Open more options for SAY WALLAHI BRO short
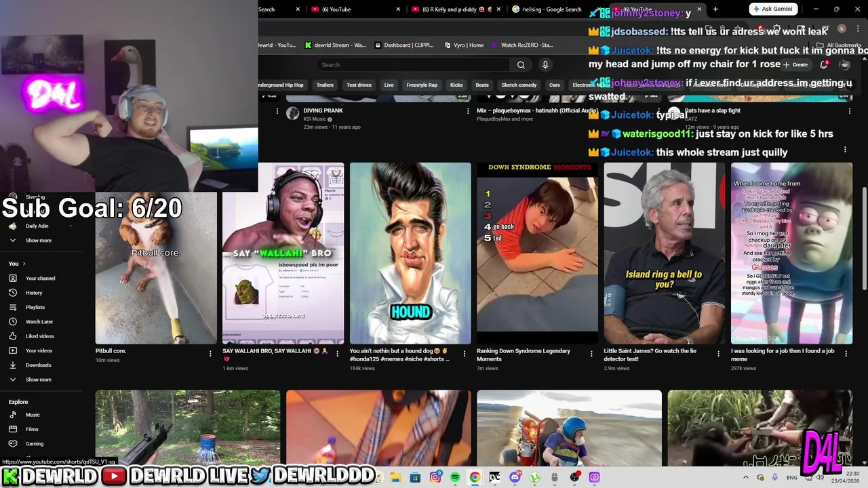Image resolution: width=868 pixels, height=488 pixels. [337, 353]
